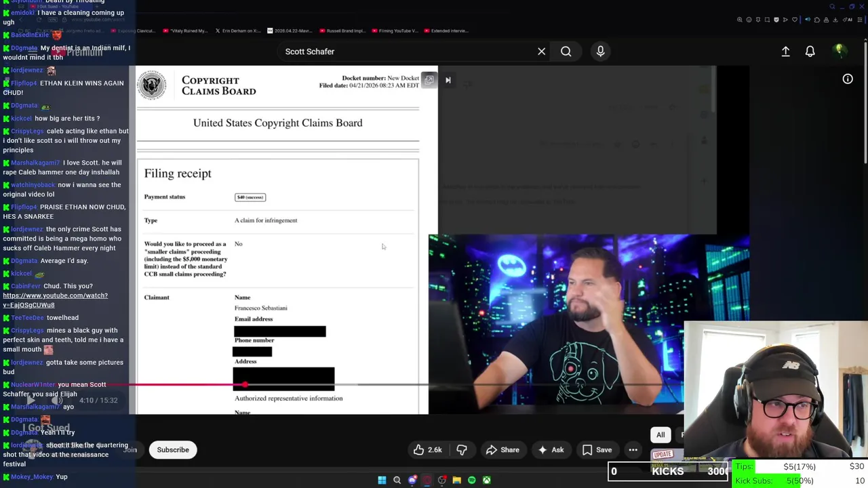
Task: Open Windows taskbar search
Action: click(x=397, y=481)
